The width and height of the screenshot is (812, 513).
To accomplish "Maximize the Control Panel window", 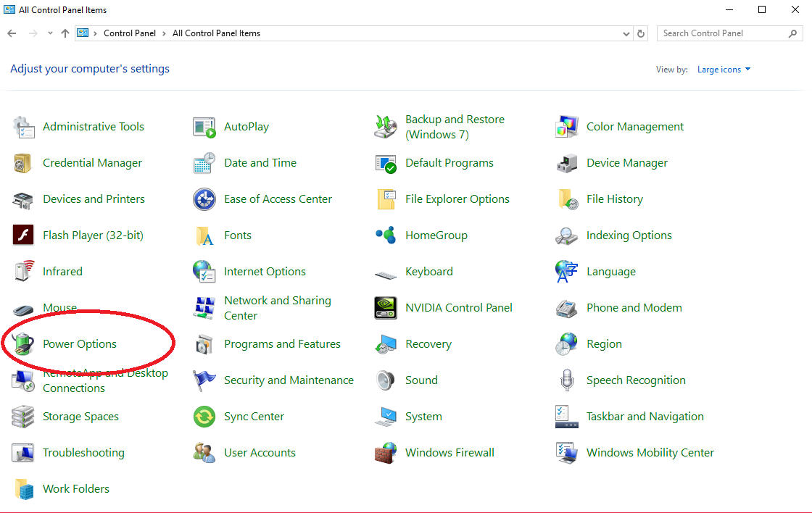I will (x=762, y=10).
